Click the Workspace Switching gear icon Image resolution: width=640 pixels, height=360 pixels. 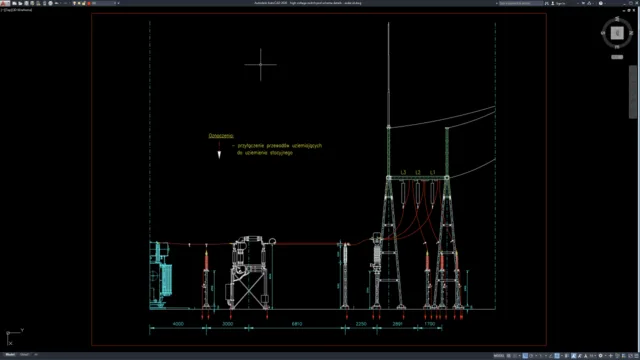[x=600, y=356]
